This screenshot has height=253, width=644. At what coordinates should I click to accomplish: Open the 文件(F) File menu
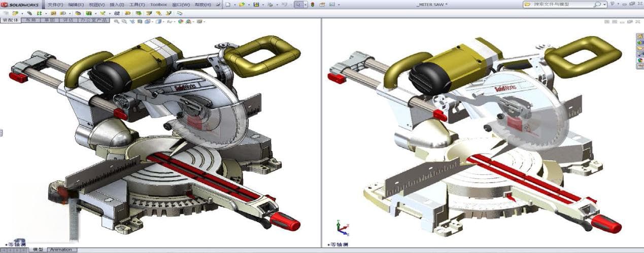[55, 5]
